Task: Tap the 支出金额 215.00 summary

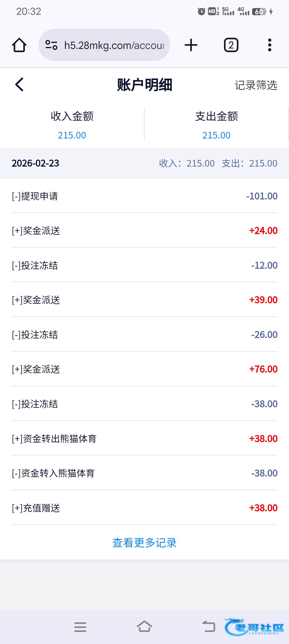Action: click(x=216, y=125)
